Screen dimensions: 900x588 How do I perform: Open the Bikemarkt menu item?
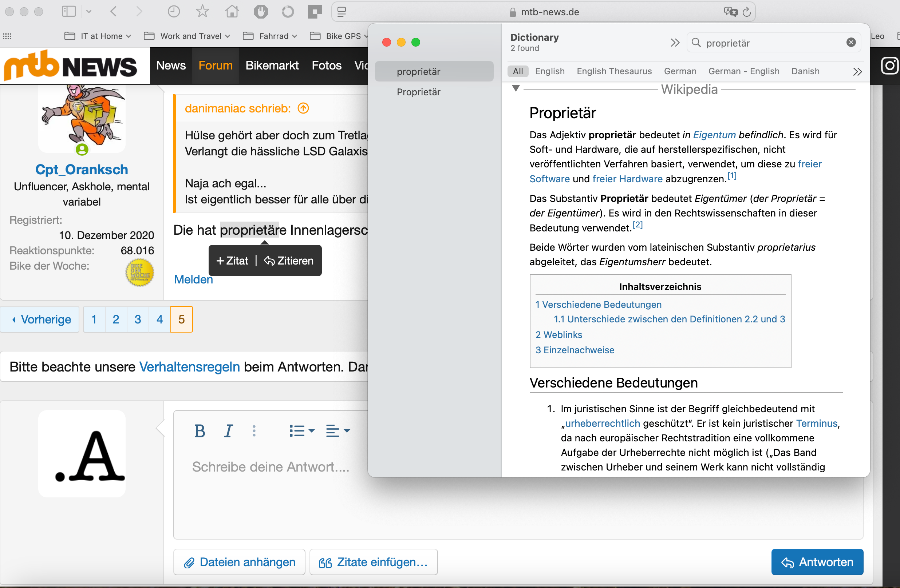pyautogui.click(x=272, y=65)
